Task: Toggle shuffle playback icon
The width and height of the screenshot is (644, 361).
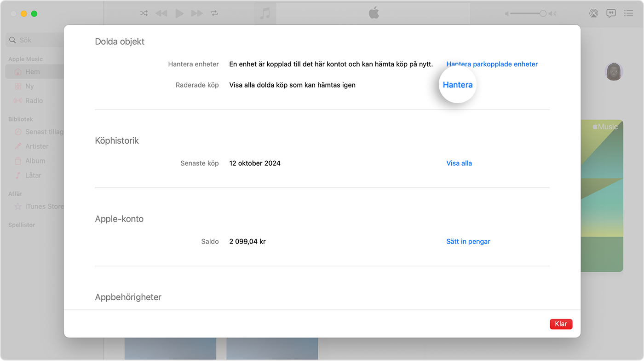Action: [x=144, y=13]
